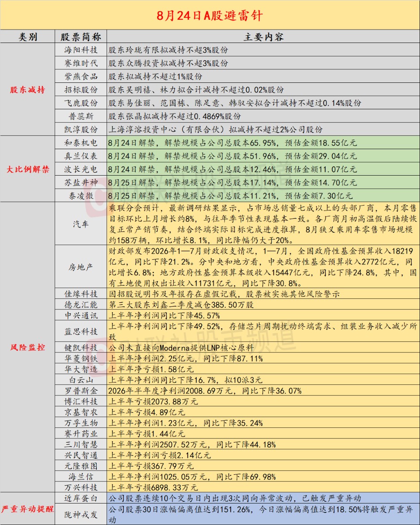Click the 陇神戎发 stock name cell
420x525 pixels.
coord(81,514)
